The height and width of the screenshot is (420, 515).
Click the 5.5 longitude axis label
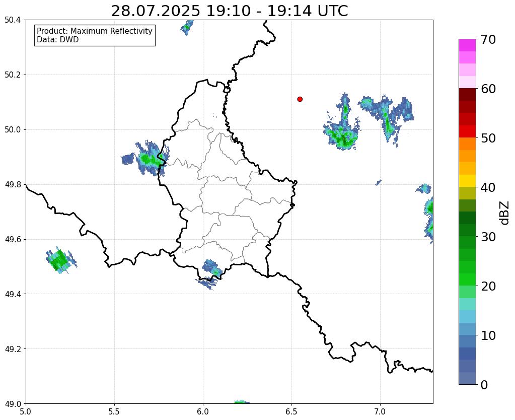pos(114,412)
